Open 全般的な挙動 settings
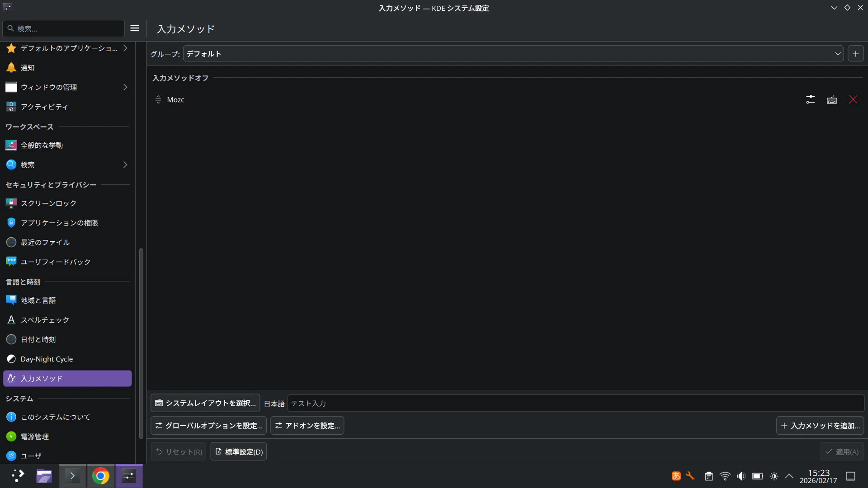The image size is (868, 488). coord(67,145)
